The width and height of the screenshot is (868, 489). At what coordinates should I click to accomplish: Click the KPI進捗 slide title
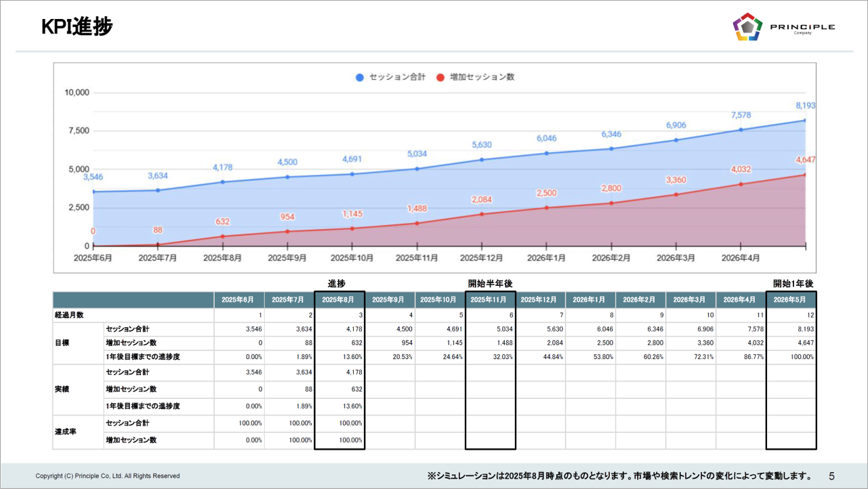[77, 26]
